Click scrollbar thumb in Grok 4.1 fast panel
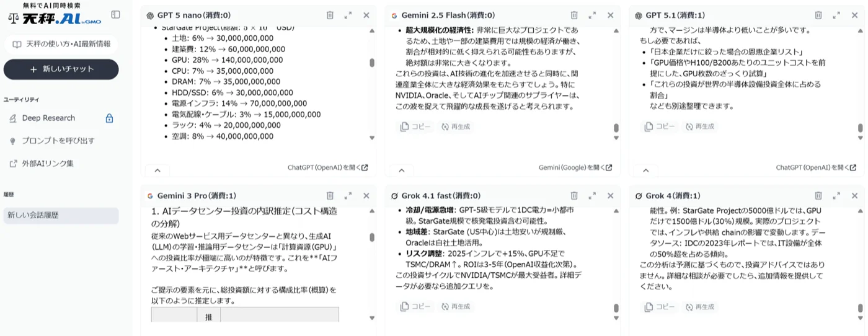The image size is (868, 336). (616, 308)
